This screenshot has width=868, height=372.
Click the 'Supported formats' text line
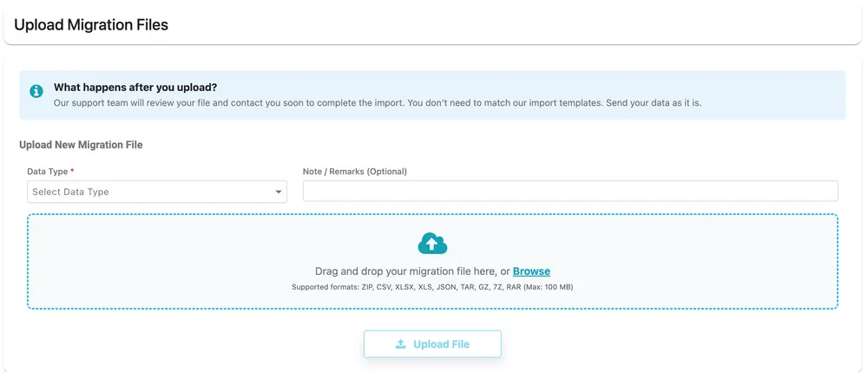coord(432,287)
